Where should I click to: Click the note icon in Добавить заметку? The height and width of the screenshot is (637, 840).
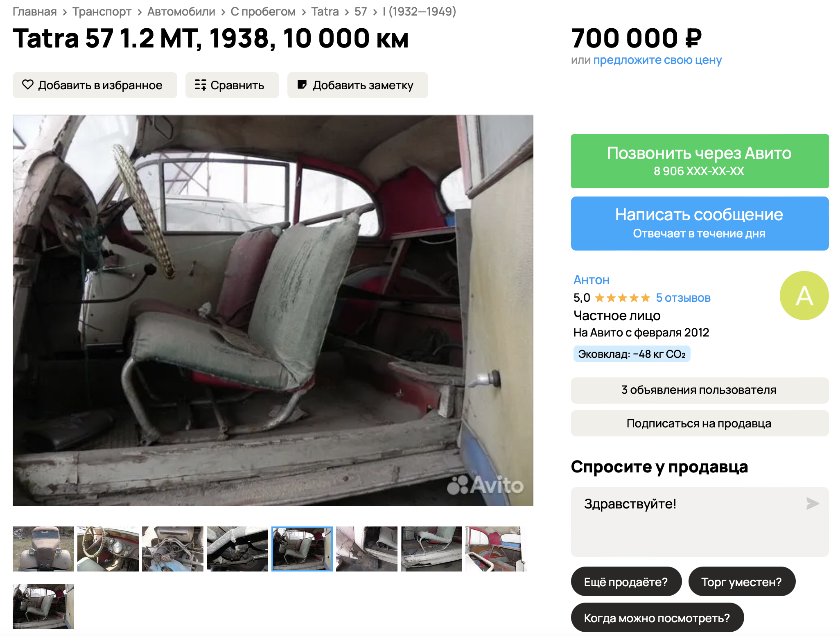coord(302,85)
